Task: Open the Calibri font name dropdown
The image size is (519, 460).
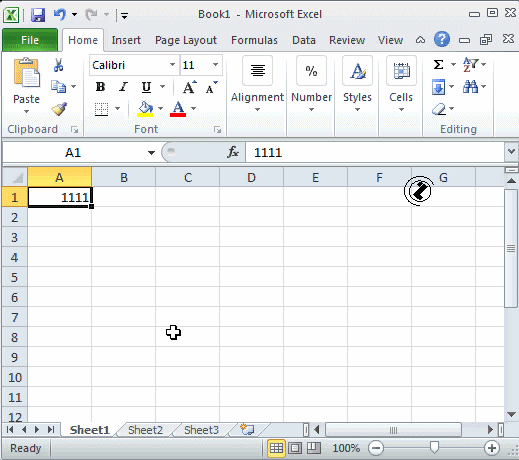Action: pos(172,65)
